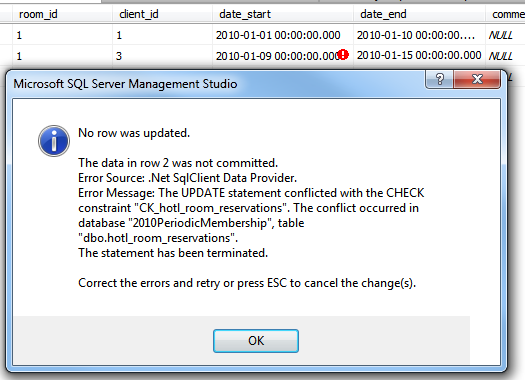
Task: Click room_id cell in the second row
Action: coord(62,56)
